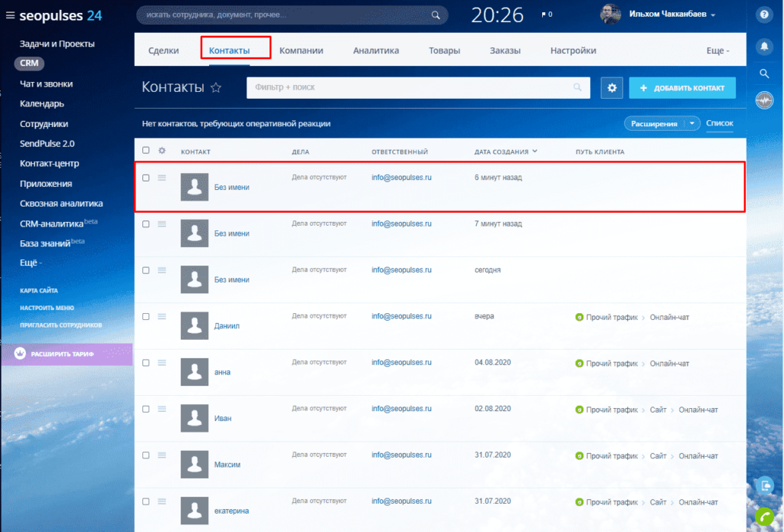Check the box for the 7 минут назад contact

pyautogui.click(x=145, y=224)
